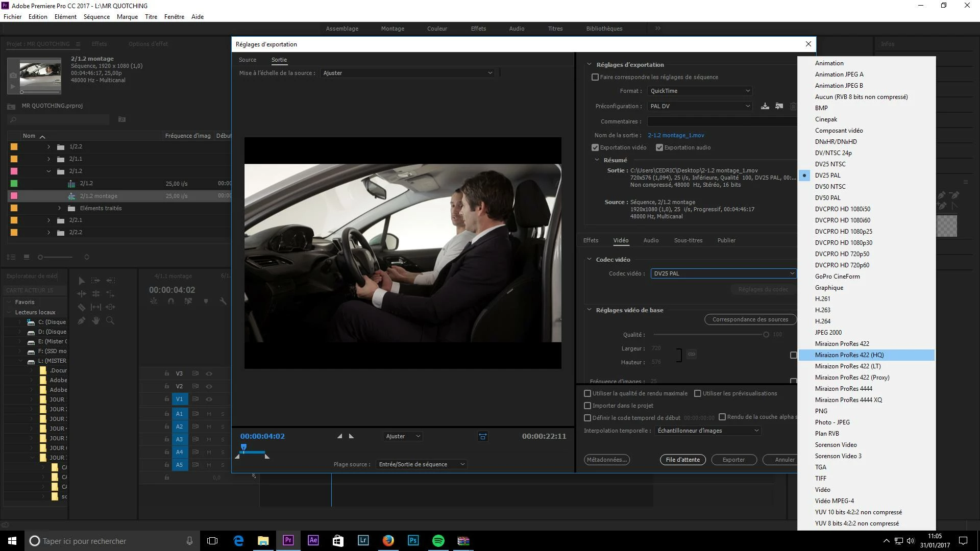This screenshot has width=980, height=551.
Task: Click the File d'attente button
Action: pyautogui.click(x=682, y=460)
